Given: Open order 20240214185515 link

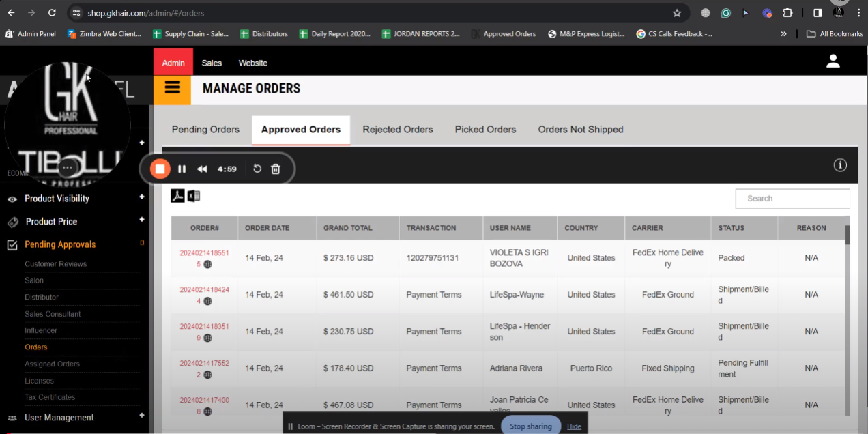Looking at the screenshot, I should [204, 253].
